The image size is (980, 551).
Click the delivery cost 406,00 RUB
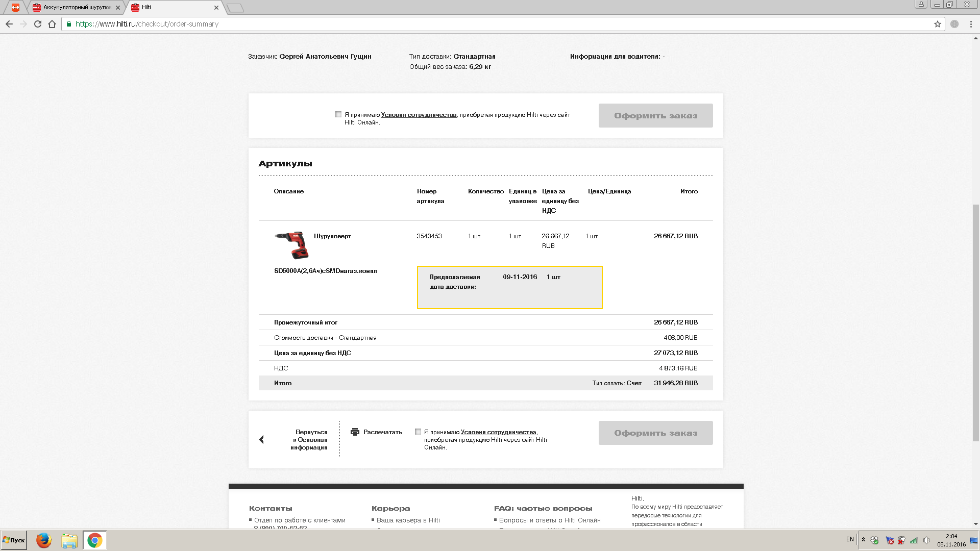(680, 338)
